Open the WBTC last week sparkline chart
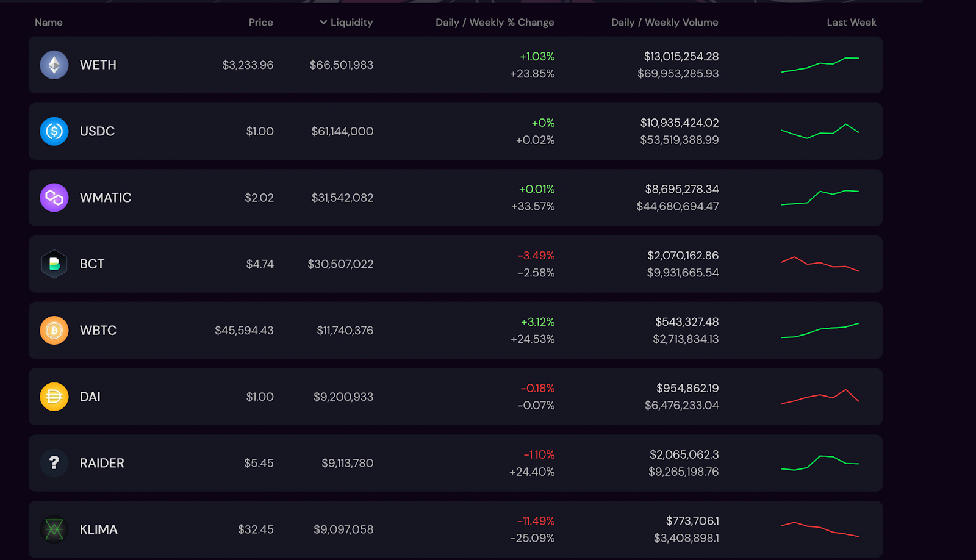The image size is (976, 560). coord(820,330)
